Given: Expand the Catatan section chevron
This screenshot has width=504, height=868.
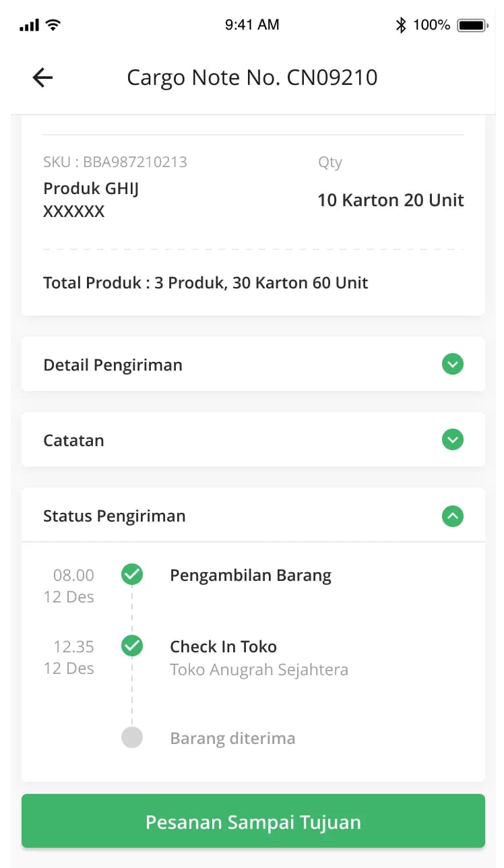Looking at the screenshot, I should [453, 440].
